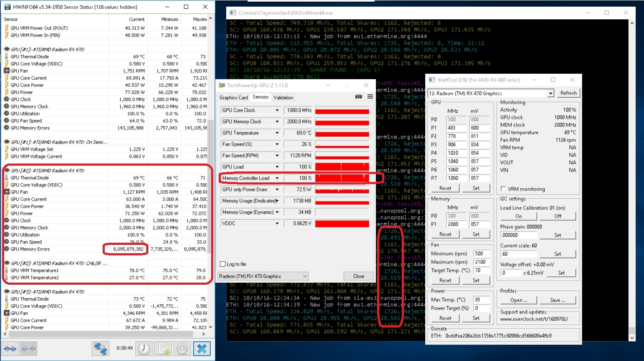This screenshot has height=361, width=644.
Task: Click the network computers icon in HWiNFO
Action: pos(101,348)
